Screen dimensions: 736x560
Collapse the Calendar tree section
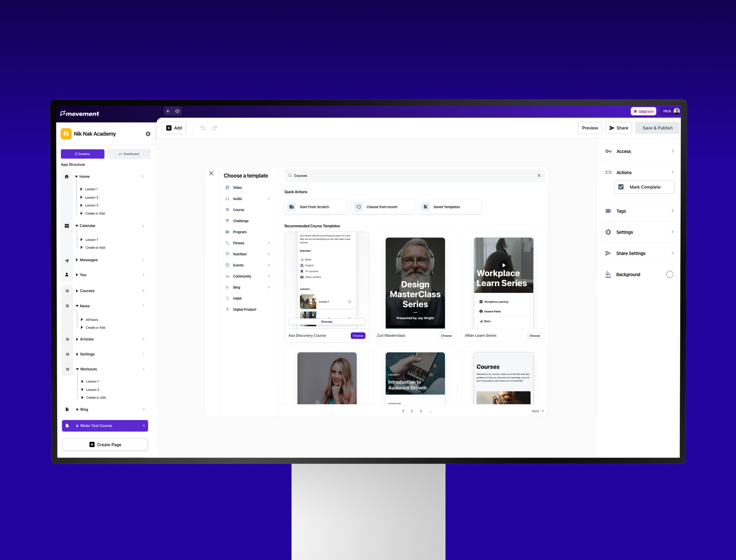point(77,226)
